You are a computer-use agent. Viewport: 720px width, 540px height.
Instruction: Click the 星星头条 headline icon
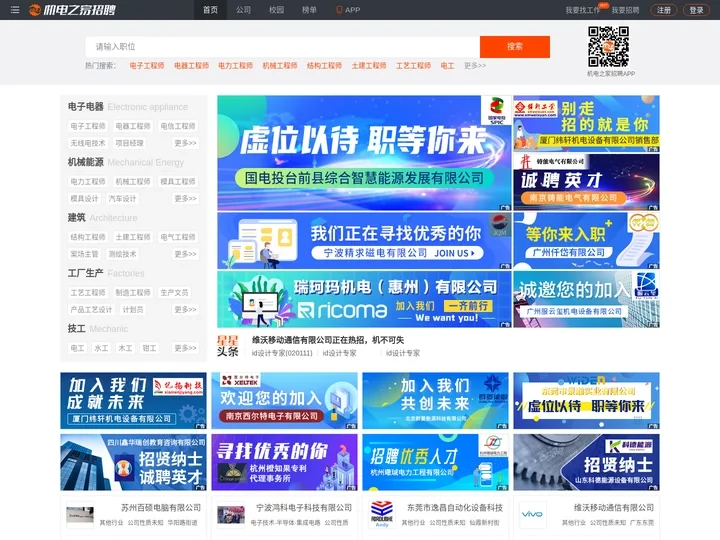click(228, 346)
